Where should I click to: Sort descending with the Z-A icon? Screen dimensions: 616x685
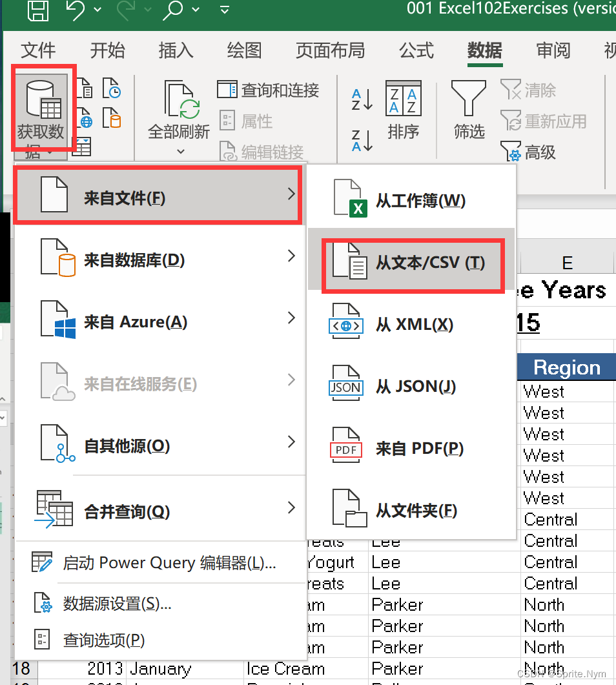pyautogui.click(x=362, y=141)
